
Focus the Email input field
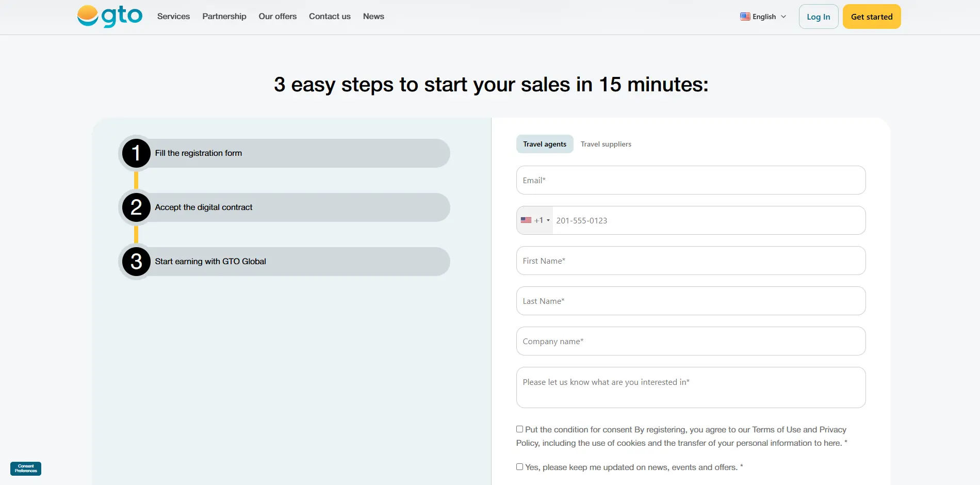(691, 180)
